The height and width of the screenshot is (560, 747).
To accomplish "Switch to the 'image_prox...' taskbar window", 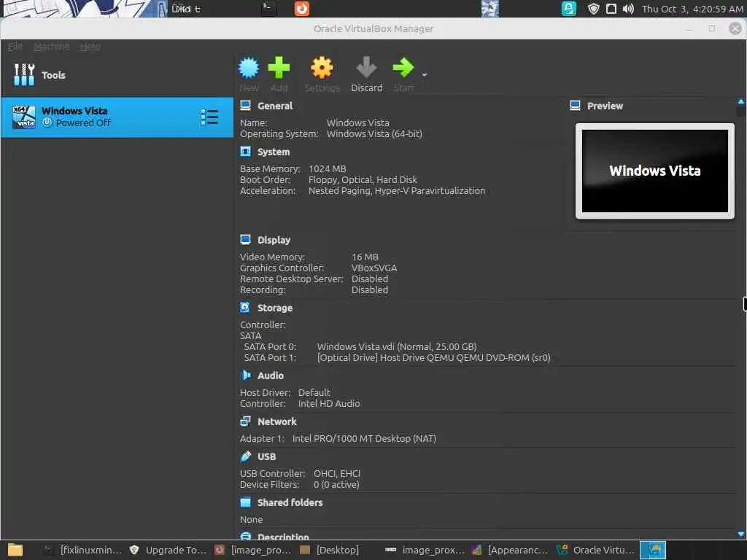I will tap(425, 550).
